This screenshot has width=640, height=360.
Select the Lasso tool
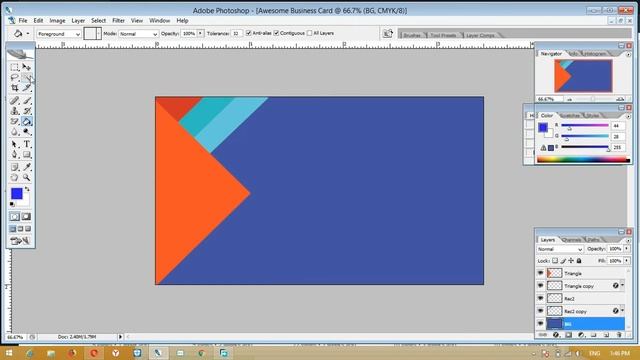(x=15, y=78)
